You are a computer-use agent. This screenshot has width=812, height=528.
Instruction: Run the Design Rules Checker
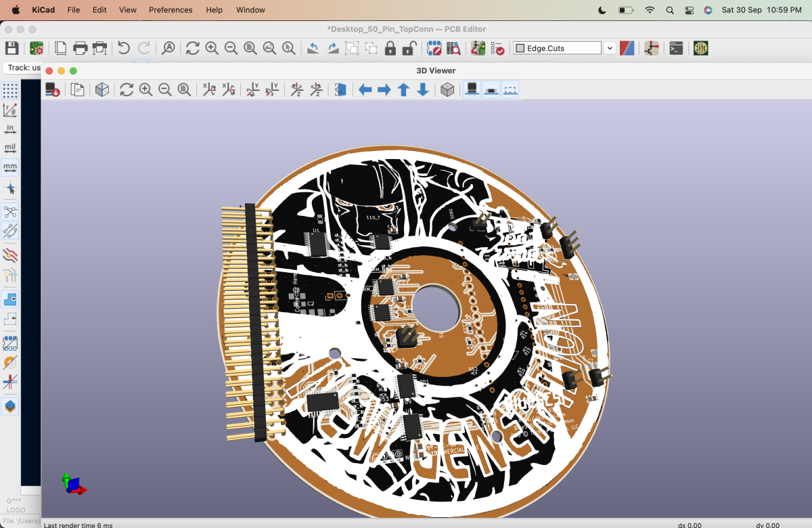click(x=497, y=48)
